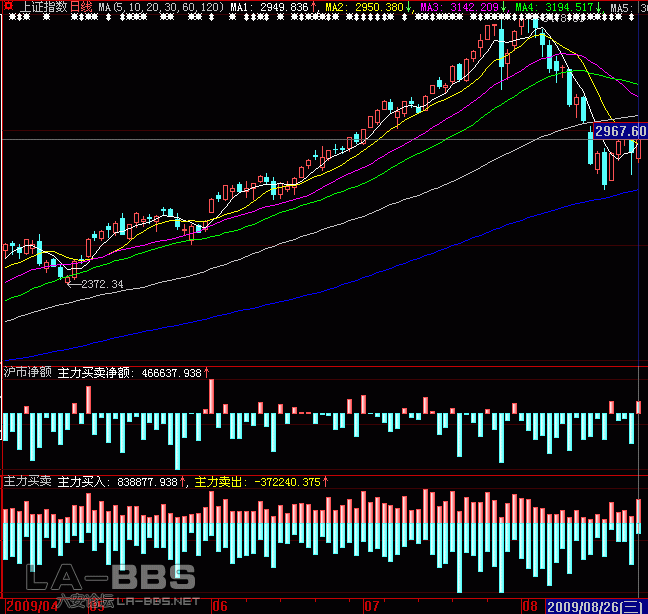
Task: Click the 2967.60 price tag on axis
Action: click(619, 131)
